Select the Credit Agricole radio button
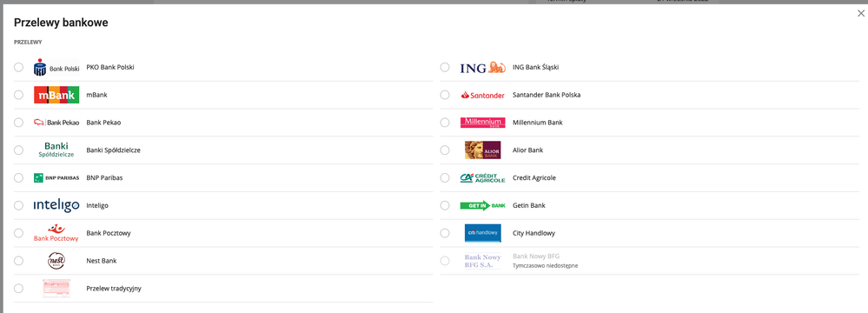 445,178
